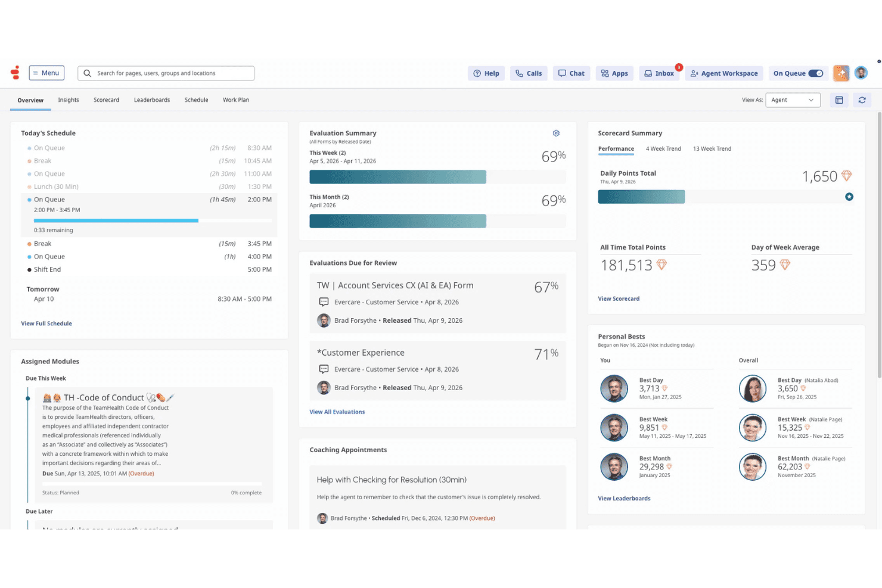Viewport: 882px width, 588px height.
Task: Click Natalie Page's Best Week avatar
Action: coord(753,428)
